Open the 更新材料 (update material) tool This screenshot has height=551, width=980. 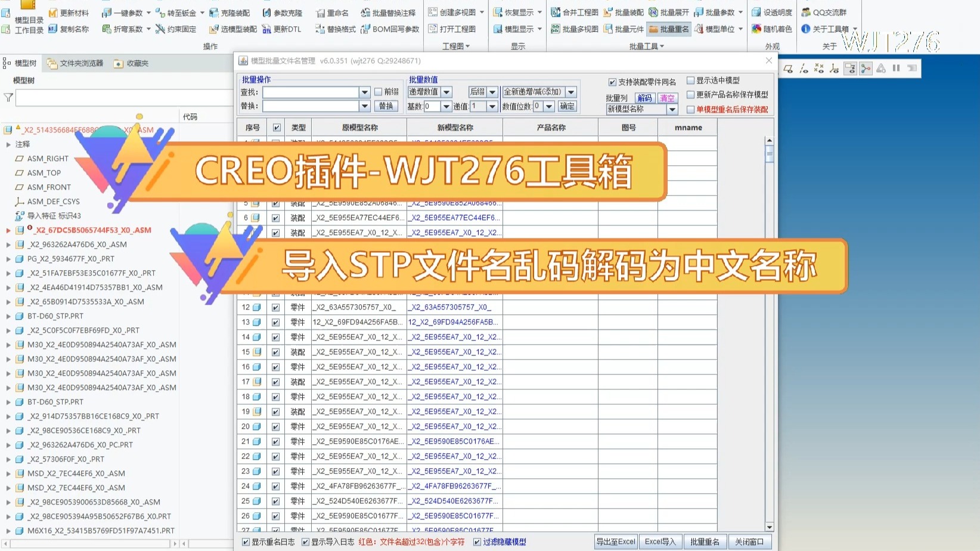point(68,11)
